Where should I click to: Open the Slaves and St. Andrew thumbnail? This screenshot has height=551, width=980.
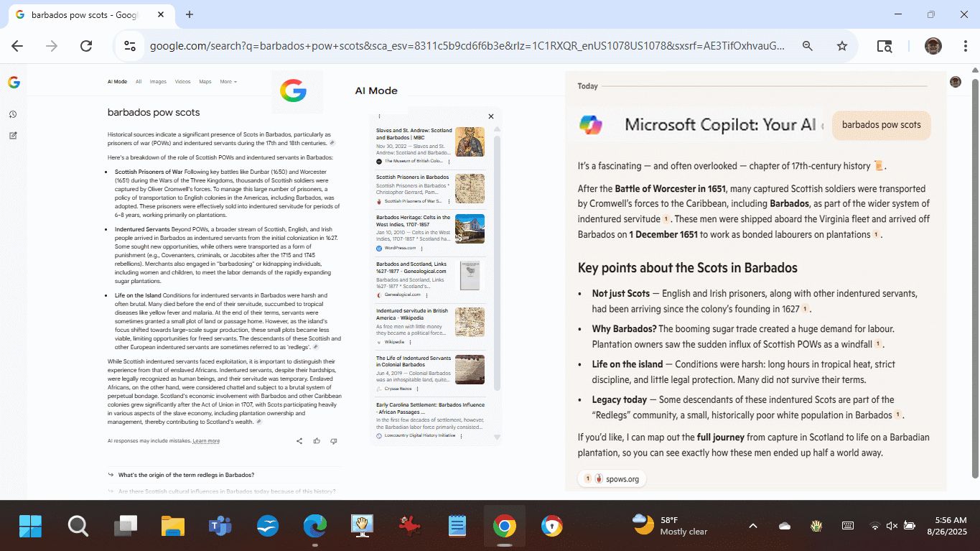pos(470,142)
